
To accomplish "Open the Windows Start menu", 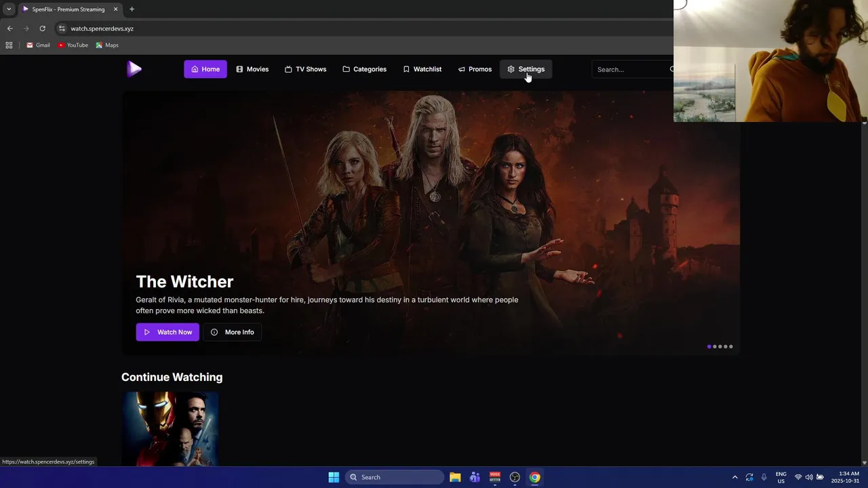I will 334,477.
